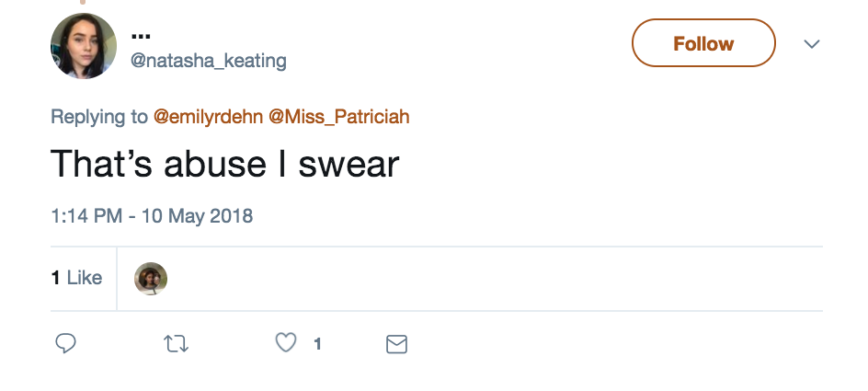
Task: Click the like count beside the heart
Action: coord(317,344)
